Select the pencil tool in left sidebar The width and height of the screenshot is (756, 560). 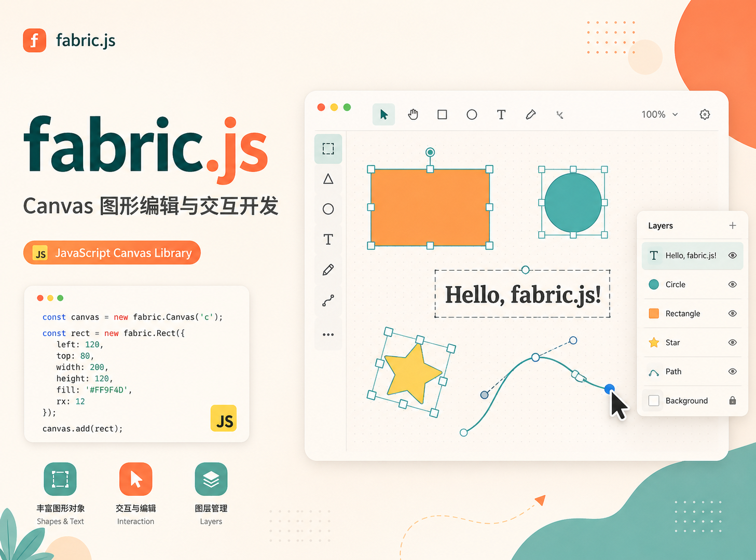(328, 270)
